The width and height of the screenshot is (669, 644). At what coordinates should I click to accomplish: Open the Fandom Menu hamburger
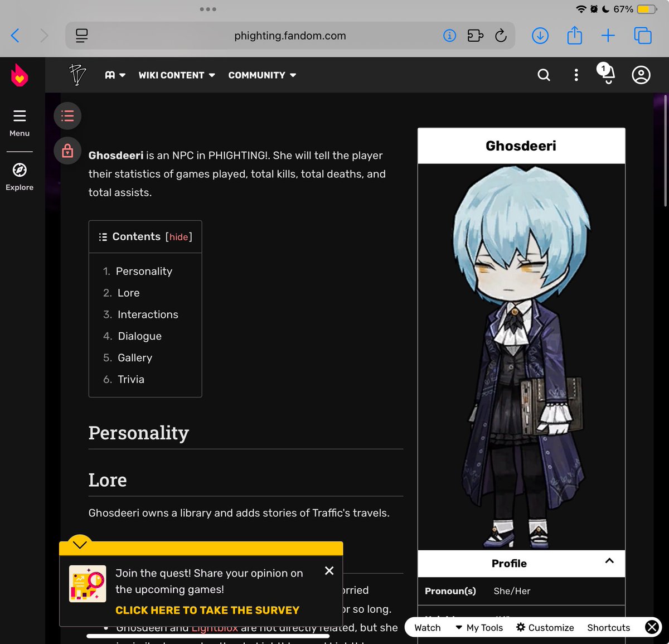tap(20, 123)
